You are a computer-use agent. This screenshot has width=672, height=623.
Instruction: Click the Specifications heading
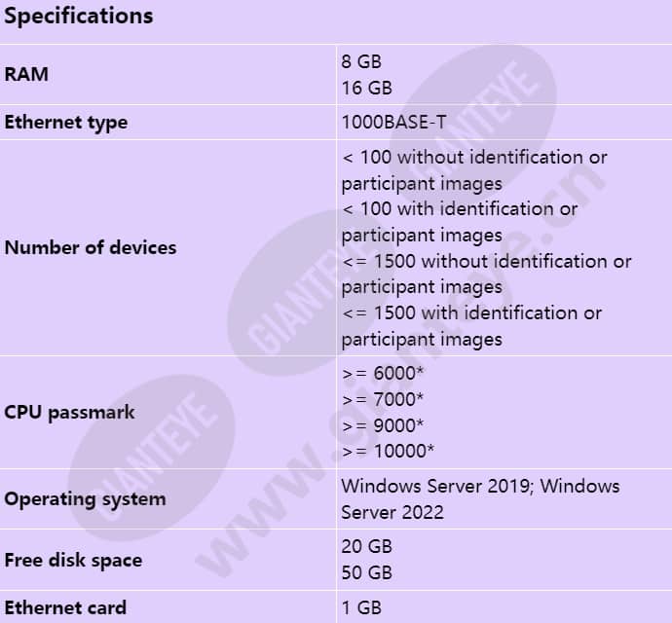click(x=79, y=17)
